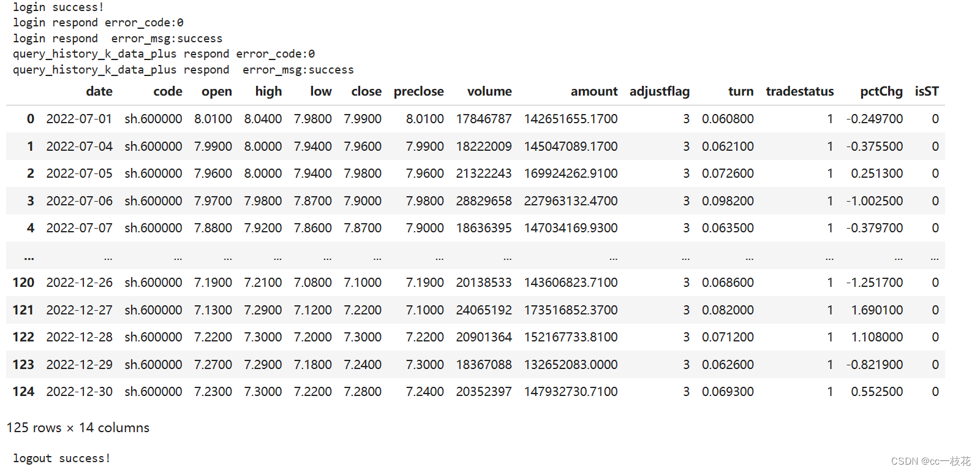Click close value 7.1000 in row 120

point(363,283)
